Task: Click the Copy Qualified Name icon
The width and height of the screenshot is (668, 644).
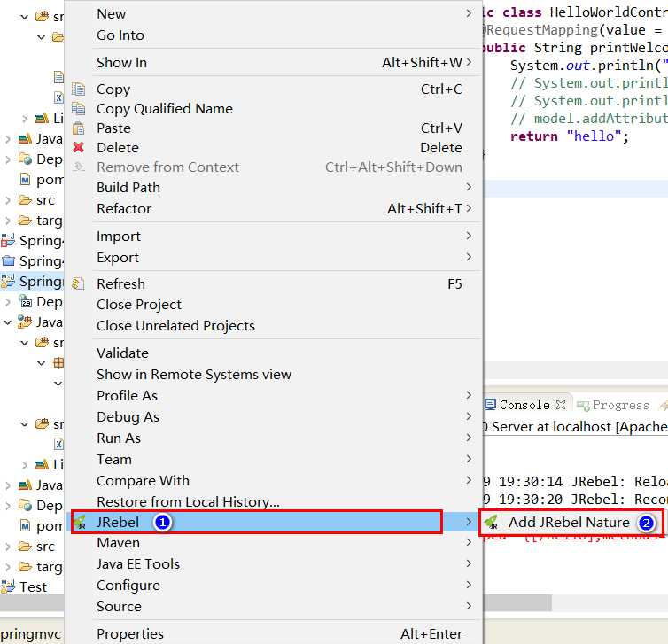Action: 78,109
